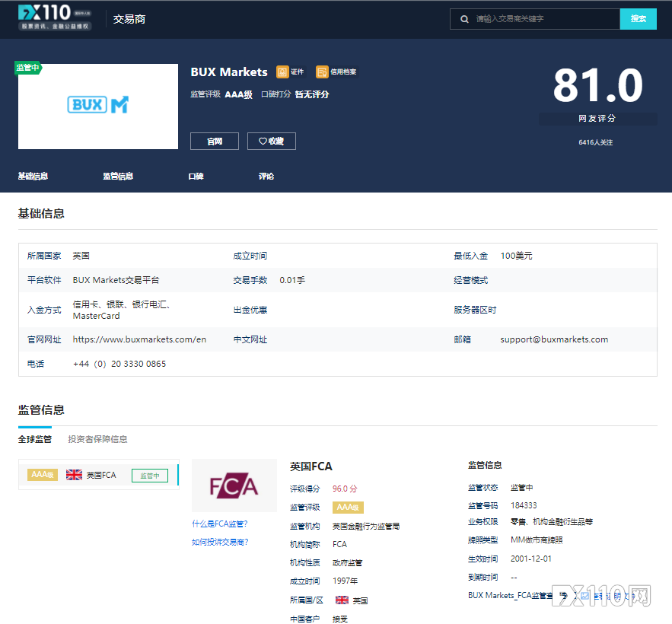672x624 pixels.
Task: Switch to the 评论 tab
Action: point(266,176)
